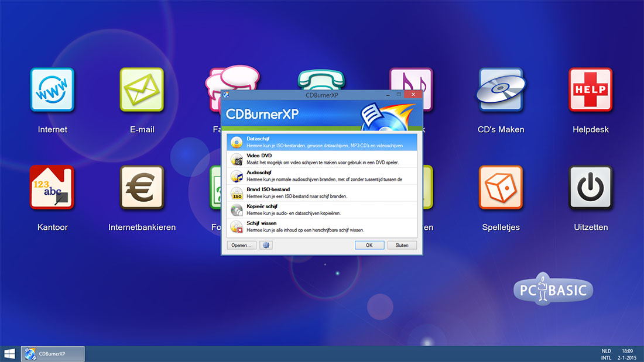
Task: Open the telephone icon behind the dialog
Action: 321,79
